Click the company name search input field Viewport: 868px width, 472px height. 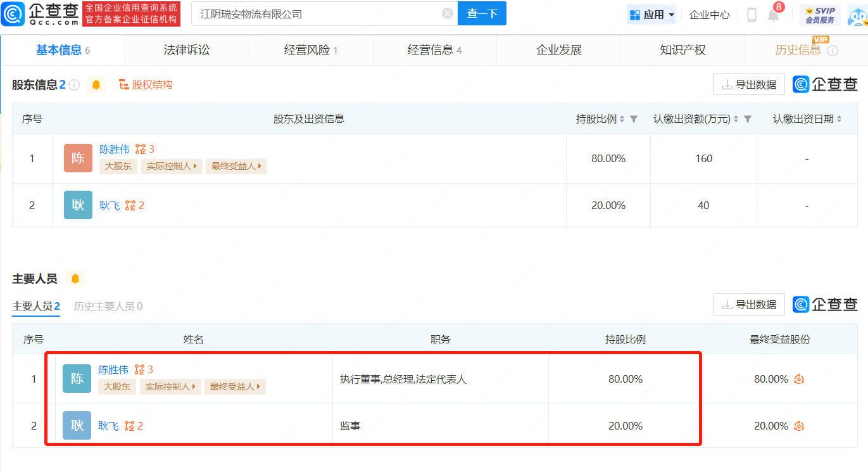[317, 13]
